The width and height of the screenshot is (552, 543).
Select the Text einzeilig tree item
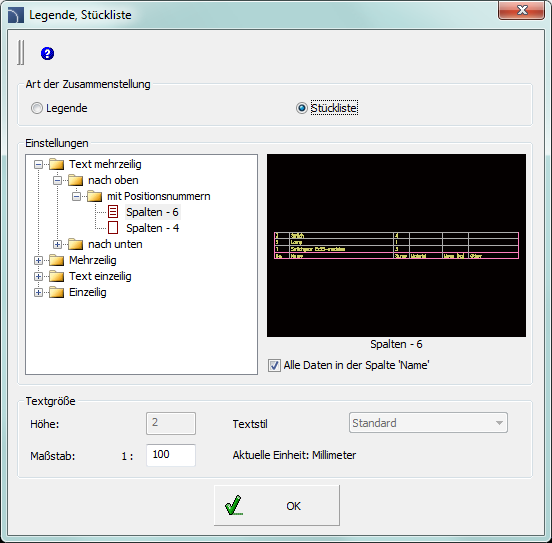100,276
